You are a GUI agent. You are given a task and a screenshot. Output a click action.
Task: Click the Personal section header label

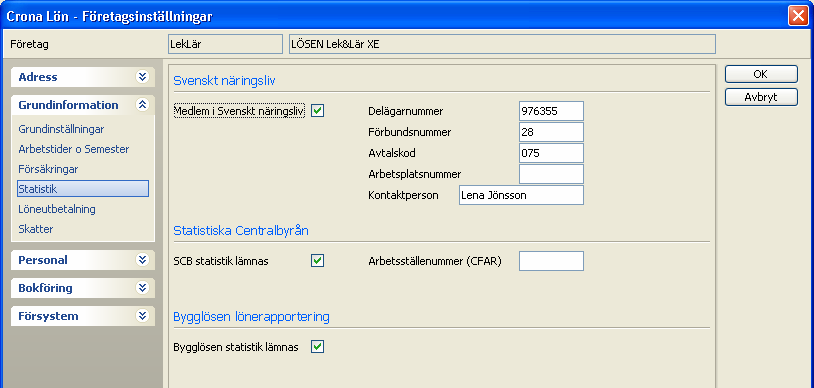tap(43, 260)
